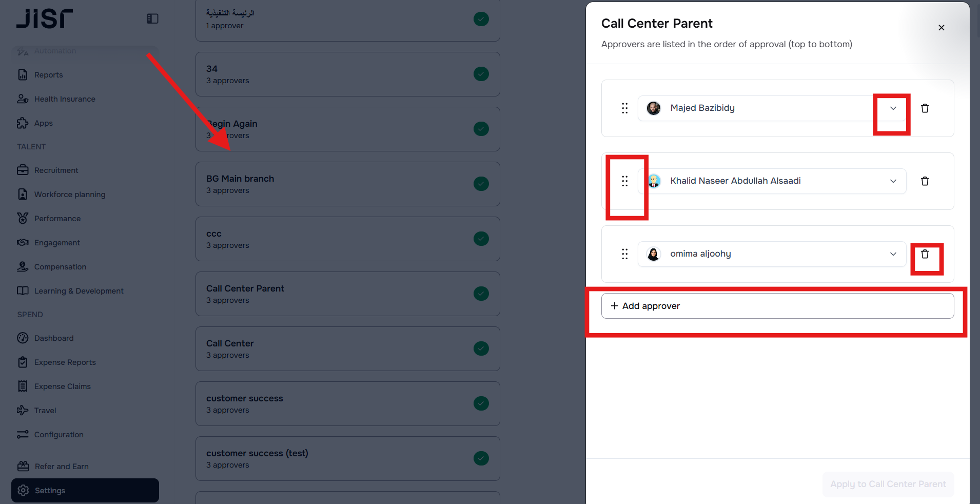This screenshot has height=504, width=980.
Task: Toggle the checkmark for Call Center card
Action: 481,348
